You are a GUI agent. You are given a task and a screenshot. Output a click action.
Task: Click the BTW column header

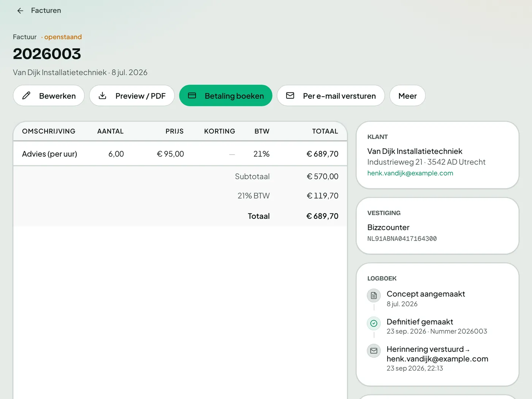pyautogui.click(x=262, y=131)
